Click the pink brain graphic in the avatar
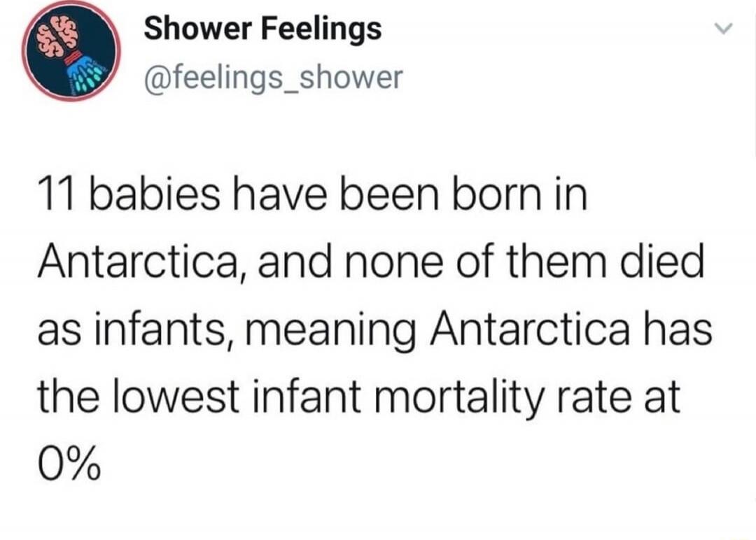The height and width of the screenshot is (540, 756). [x=58, y=36]
